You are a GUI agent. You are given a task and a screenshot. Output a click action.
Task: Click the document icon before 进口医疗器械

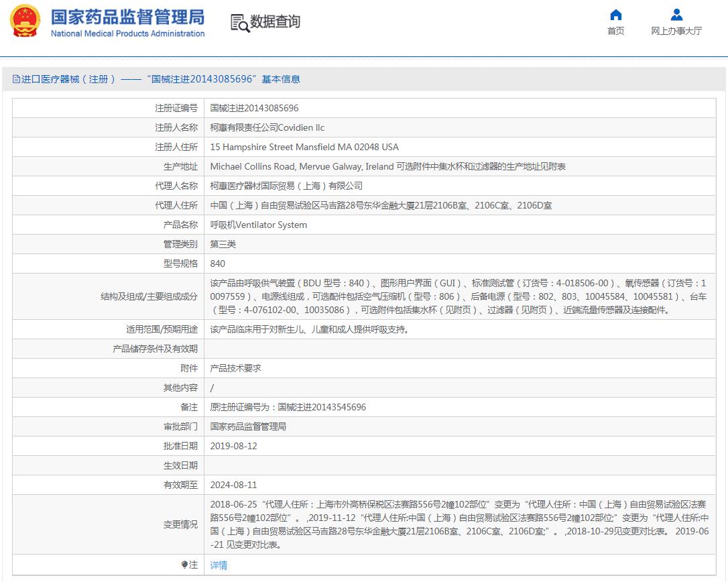(16, 79)
